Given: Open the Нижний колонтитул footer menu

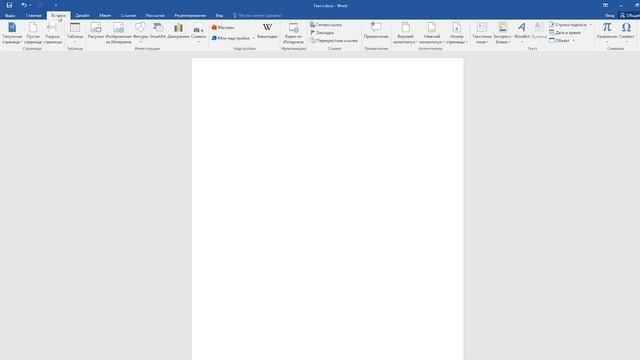Looking at the screenshot, I should [431, 33].
